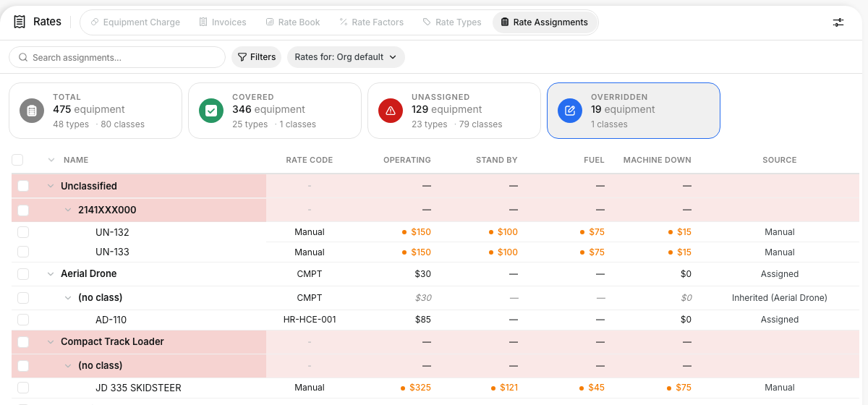
Task: Click the AD-110 operating rate $85
Action: coord(423,319)
